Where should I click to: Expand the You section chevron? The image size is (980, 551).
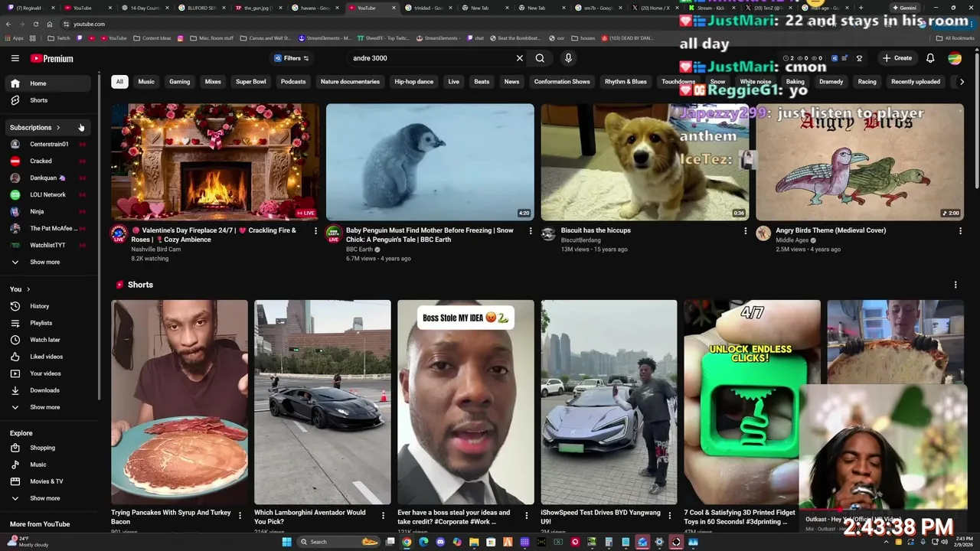click(x=28, y=289)
